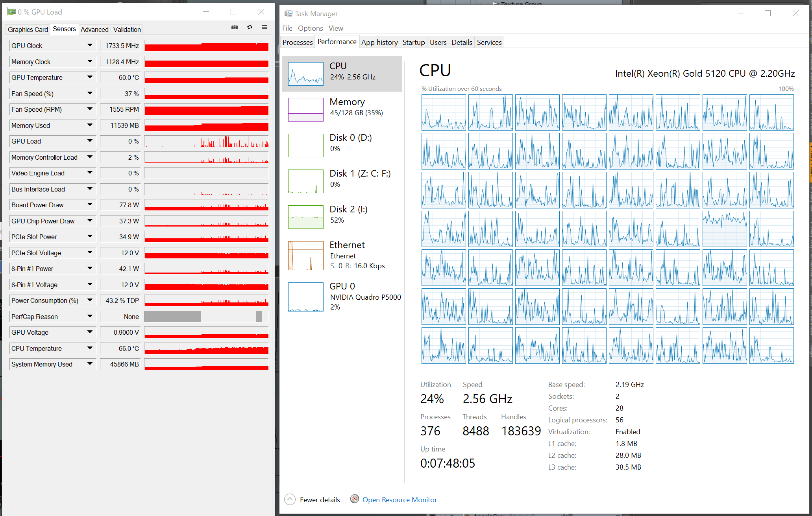This screenshot has width=812, height=516.
Task: Open the Options menu in Task Manager
Action: tap(310, 28)
